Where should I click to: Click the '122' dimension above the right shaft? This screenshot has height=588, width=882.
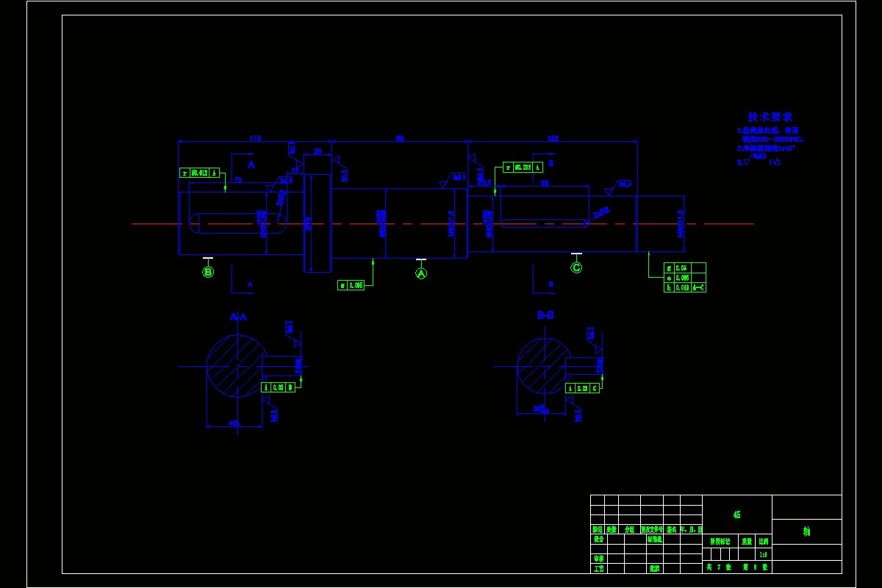click(553, 137)
